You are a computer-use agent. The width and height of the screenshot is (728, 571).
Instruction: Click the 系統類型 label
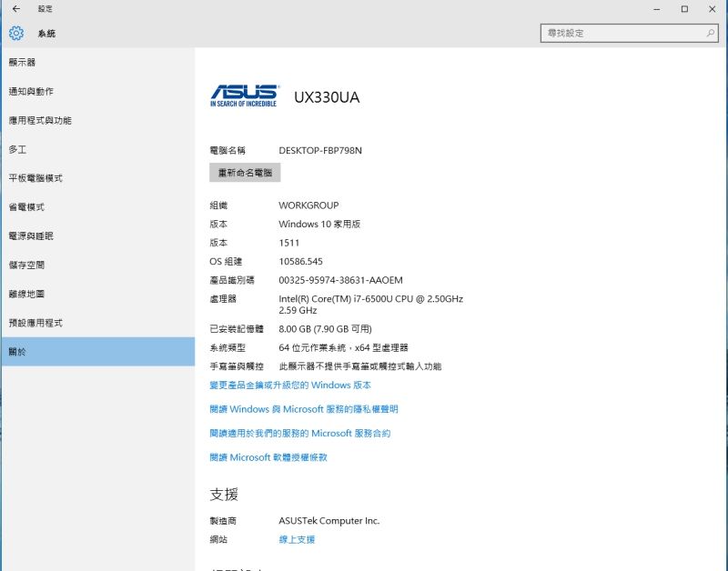pyautogui.click(x=227, y=347)
